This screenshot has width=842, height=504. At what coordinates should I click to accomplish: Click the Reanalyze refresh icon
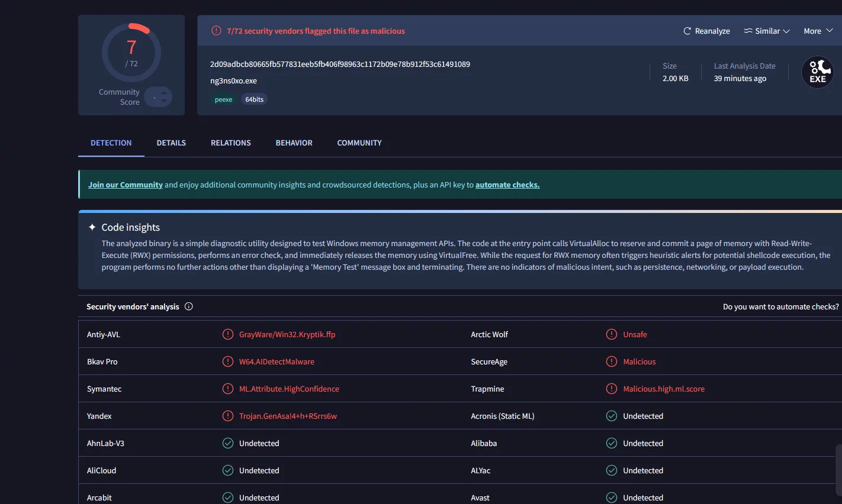pos(687,31)
